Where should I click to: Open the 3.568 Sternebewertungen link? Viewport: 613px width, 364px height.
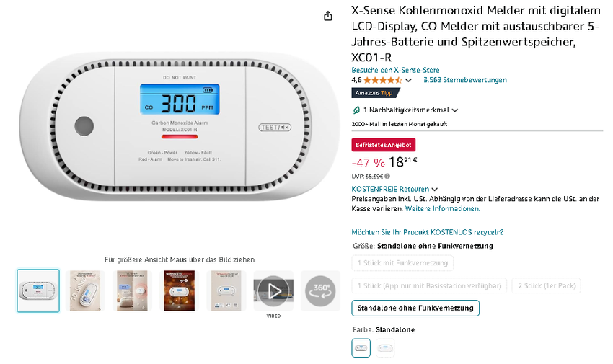point(464,80)
